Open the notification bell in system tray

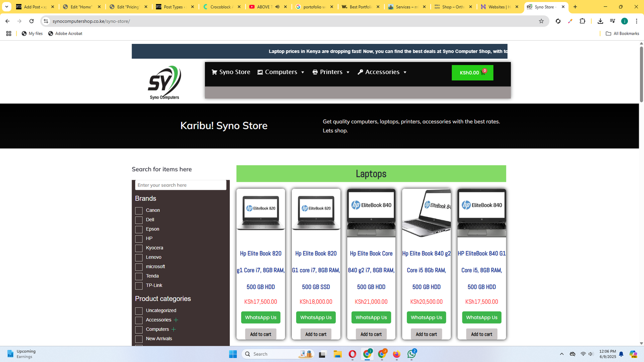621,354
